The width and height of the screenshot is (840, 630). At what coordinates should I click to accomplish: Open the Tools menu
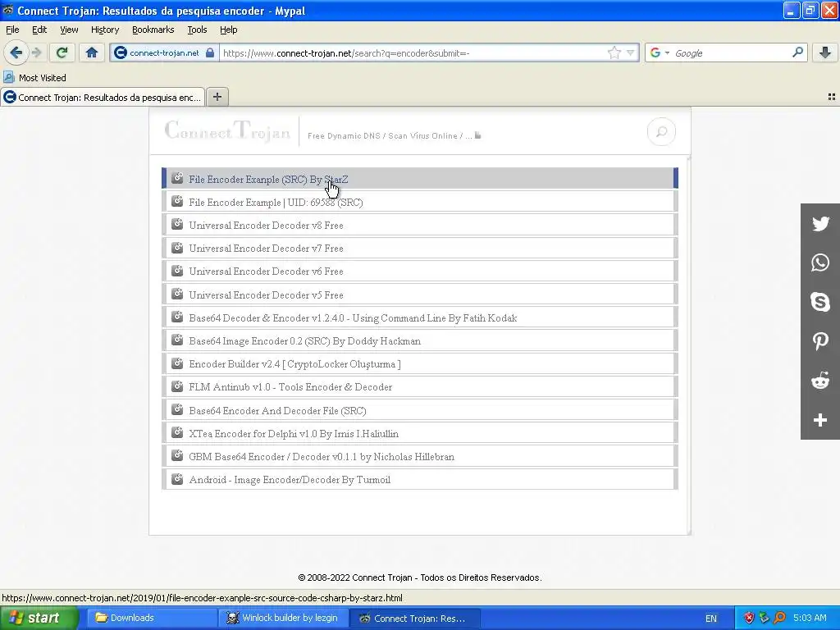197,30
